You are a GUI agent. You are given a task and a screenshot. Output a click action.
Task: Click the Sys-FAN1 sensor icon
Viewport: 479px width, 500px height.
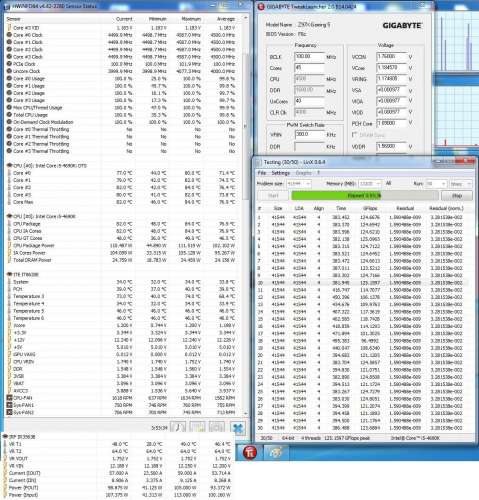point(9,405)
